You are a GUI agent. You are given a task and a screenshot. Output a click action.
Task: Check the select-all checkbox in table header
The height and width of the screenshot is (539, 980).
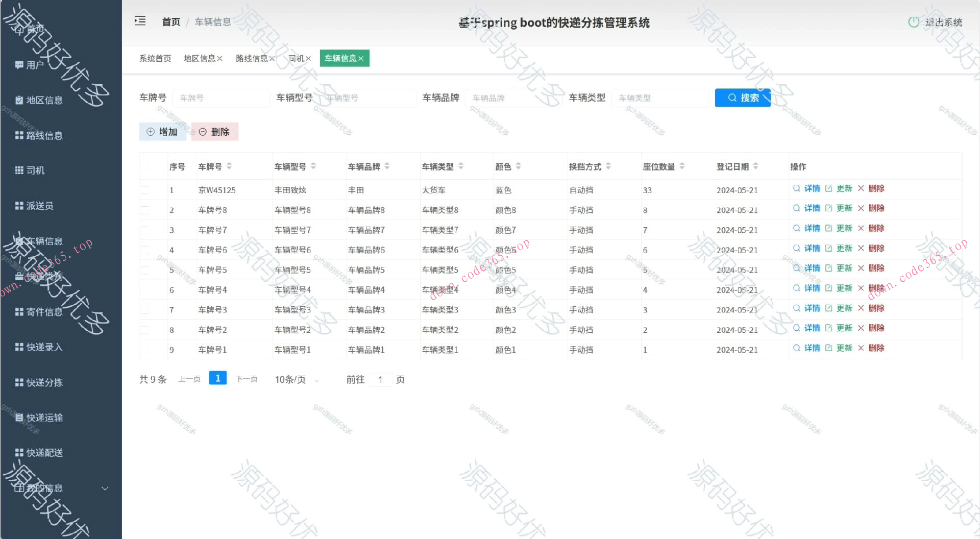(145, 166)
